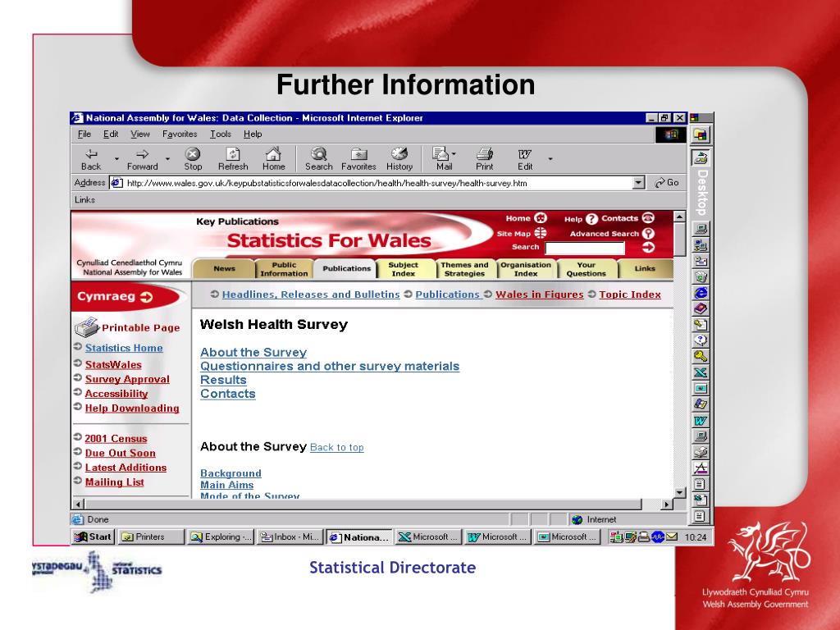This screenshot has width=840, height=630.
Task: Open the Mail button dropdown arrow
Action: 454,153
